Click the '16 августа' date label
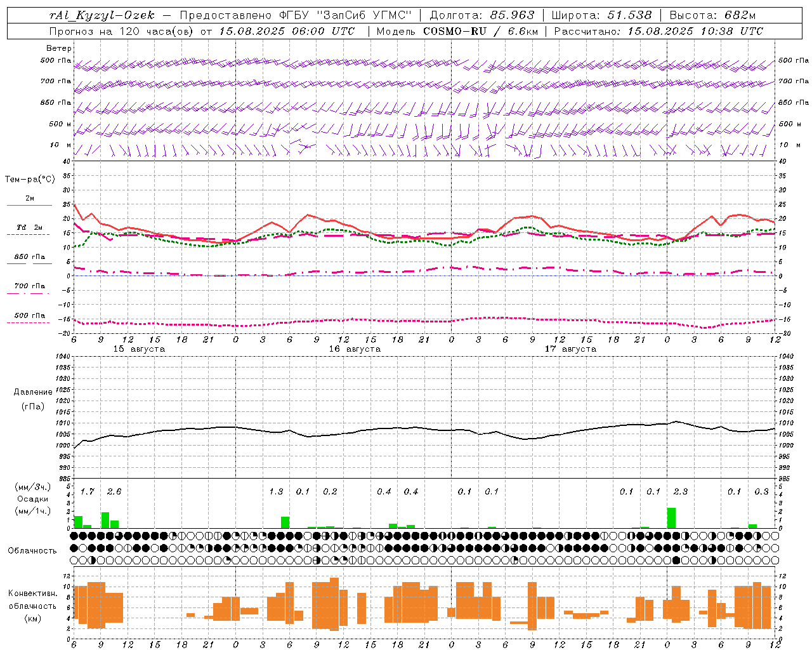This screenshot has width=812, height=650. 355,349
